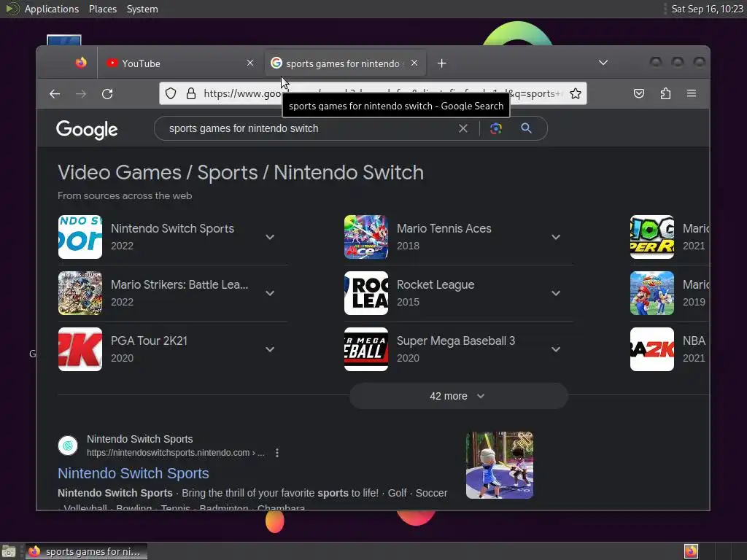Expand the PGA Tour 2K21 entry
The height and width of the screenshot is (560, 747).
(270, 349)
